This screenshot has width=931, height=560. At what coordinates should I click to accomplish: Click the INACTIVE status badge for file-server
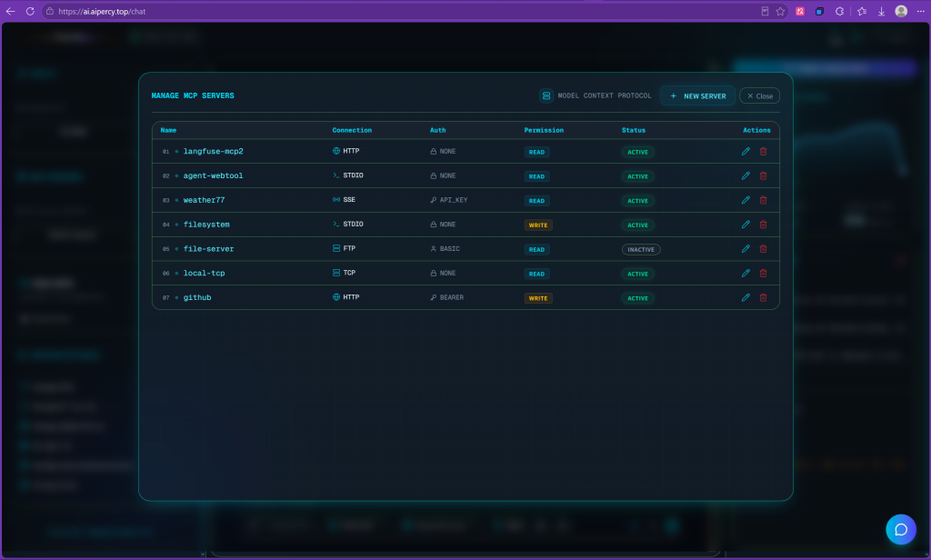pyautogui.click(x=641, y=249)
